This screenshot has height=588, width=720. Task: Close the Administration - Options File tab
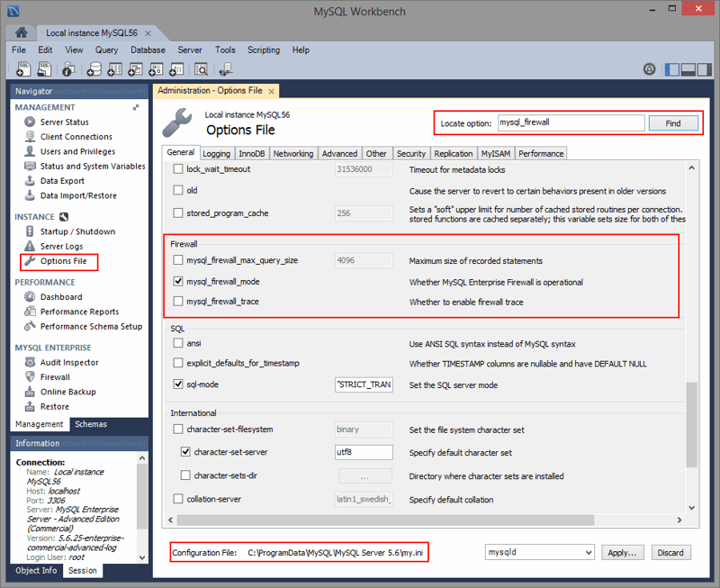coord(272,92)
